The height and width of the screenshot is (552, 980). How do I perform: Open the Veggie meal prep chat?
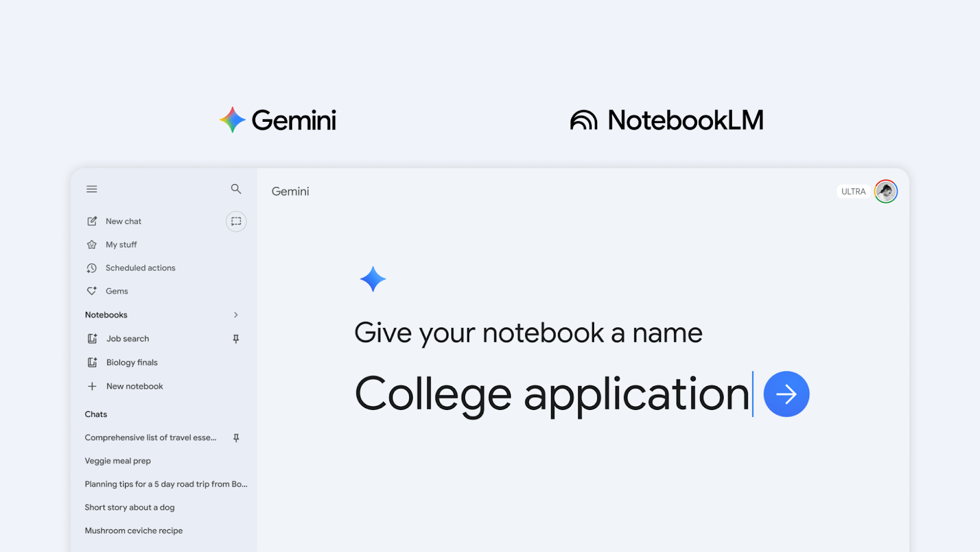[x=118, y=460]
